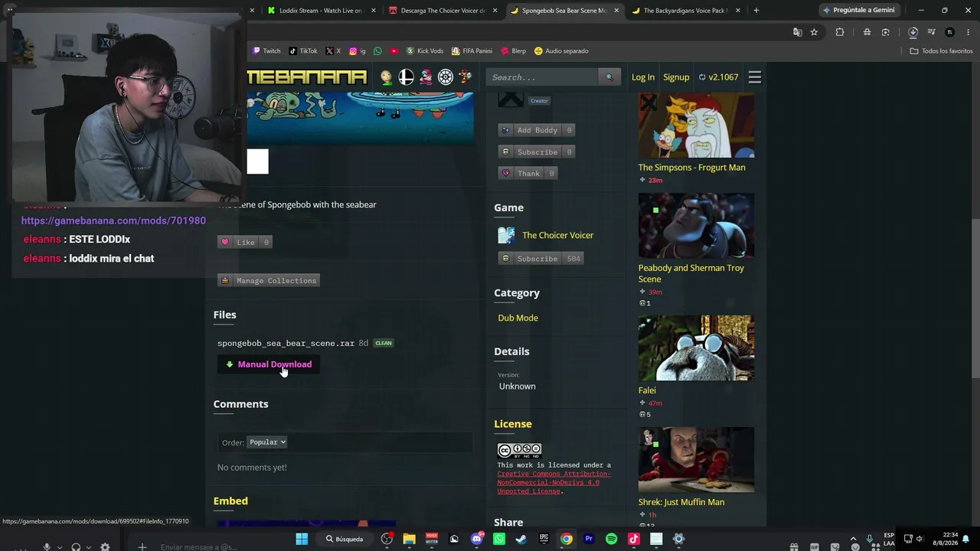Click the v2.1067 version indicator
The image size is (980, 551).
(718, 77)
